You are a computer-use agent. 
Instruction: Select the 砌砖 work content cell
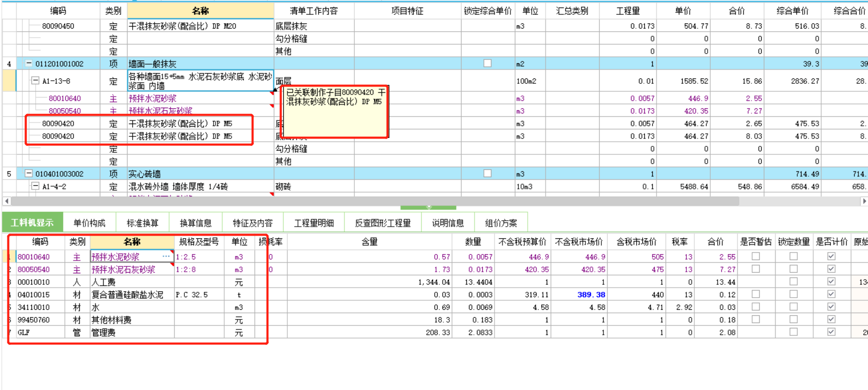[x=314, y=187]
